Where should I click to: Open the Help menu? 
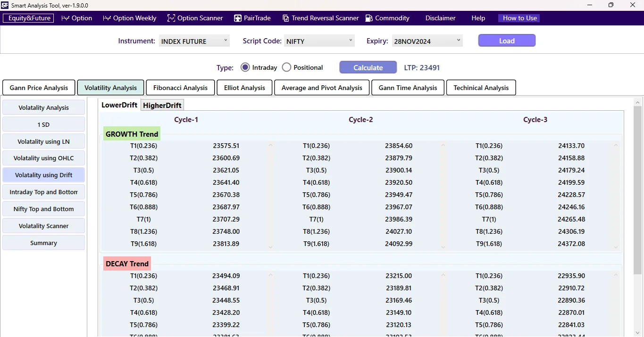[x=478, y=18]
